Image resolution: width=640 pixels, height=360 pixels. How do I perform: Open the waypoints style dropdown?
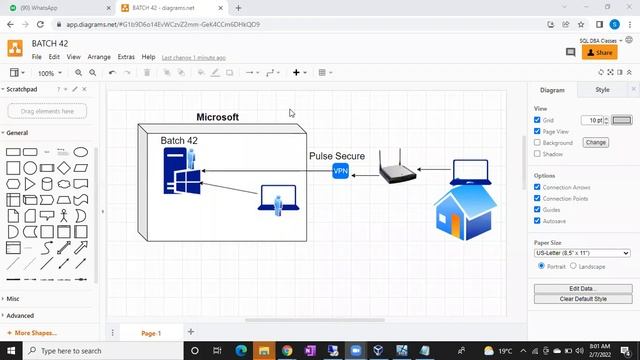click(x=273, y=73)
